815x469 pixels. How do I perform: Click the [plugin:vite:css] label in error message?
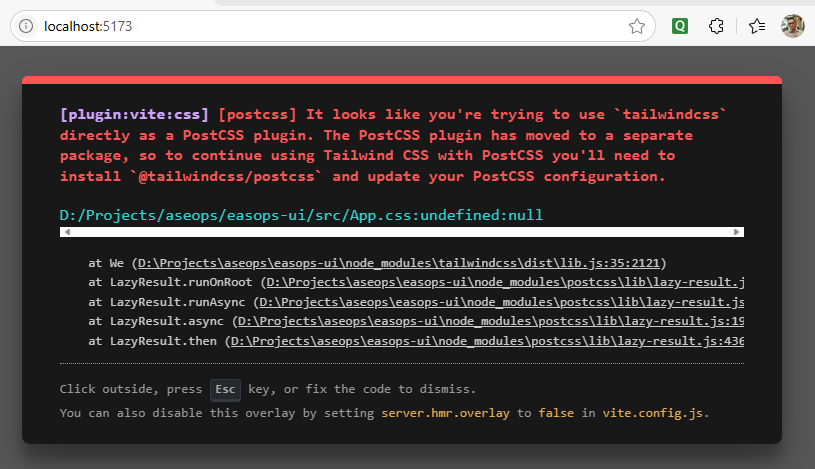click(134, 115)
